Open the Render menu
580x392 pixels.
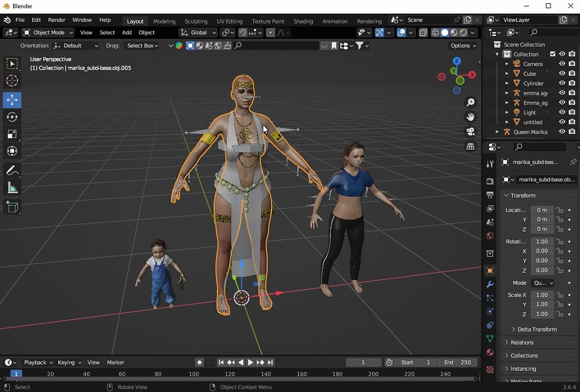(x=57, y=20)
